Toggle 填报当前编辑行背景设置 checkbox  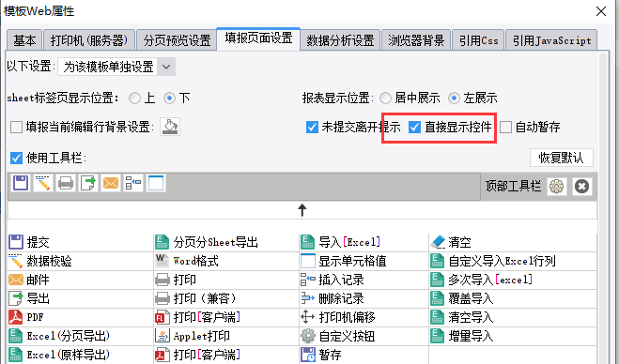point(16,127)
